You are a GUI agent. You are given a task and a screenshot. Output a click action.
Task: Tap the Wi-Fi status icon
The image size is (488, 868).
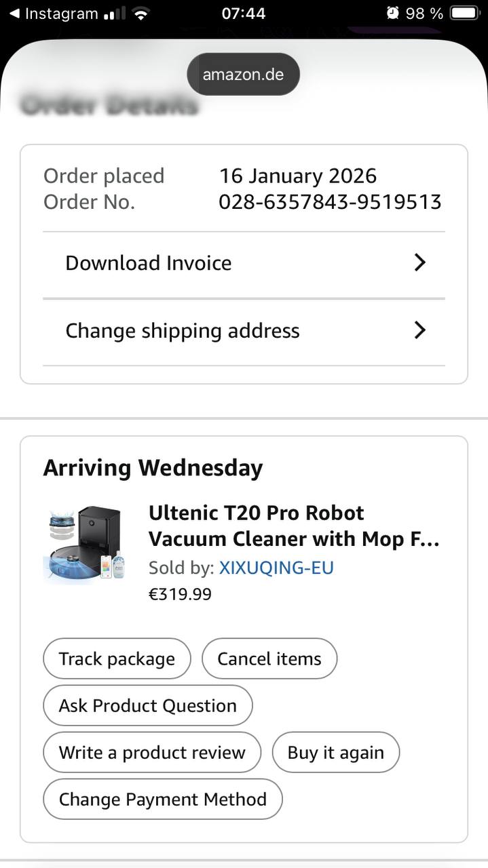tap(140, 14)
